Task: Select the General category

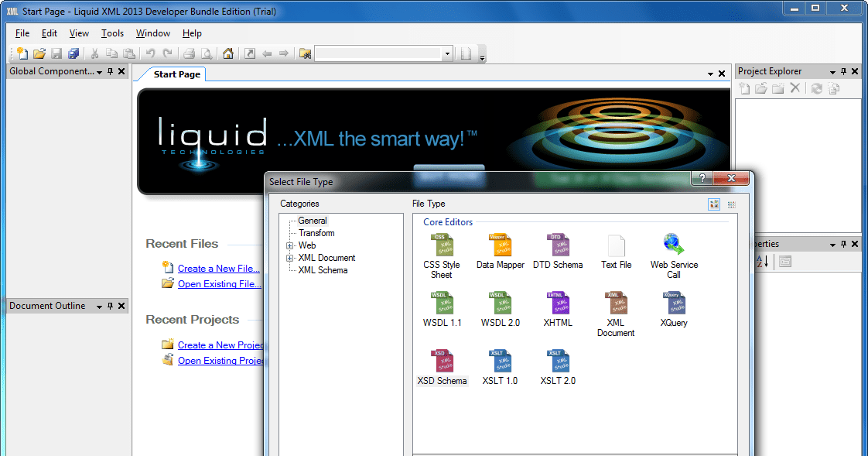Action: click(313, 221)
